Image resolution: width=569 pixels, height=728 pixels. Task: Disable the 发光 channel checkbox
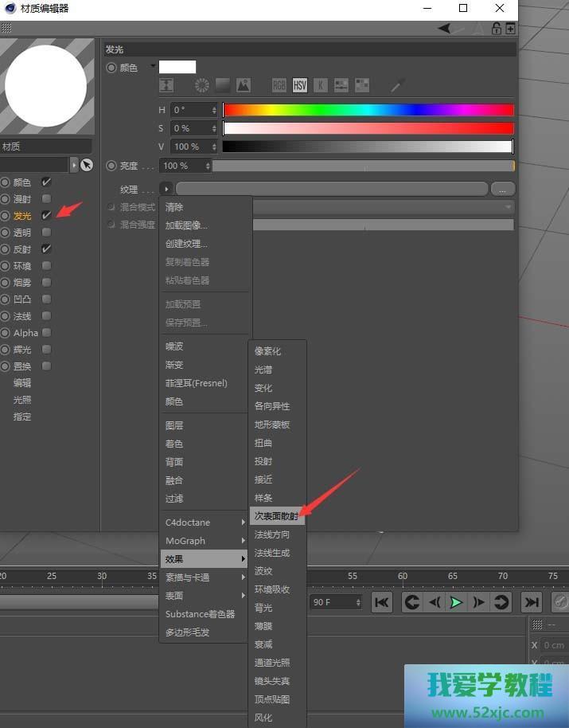(x=46, y=216)
